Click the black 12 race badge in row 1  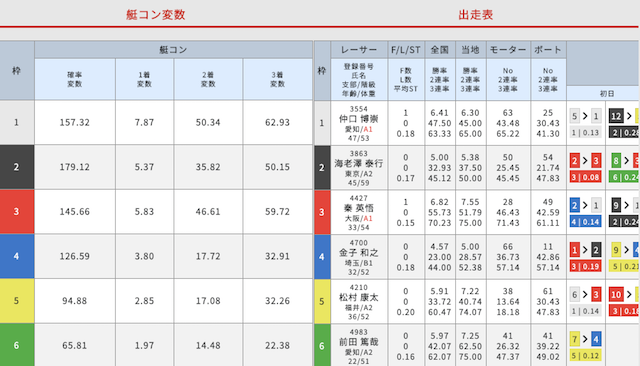click(616, 116)
